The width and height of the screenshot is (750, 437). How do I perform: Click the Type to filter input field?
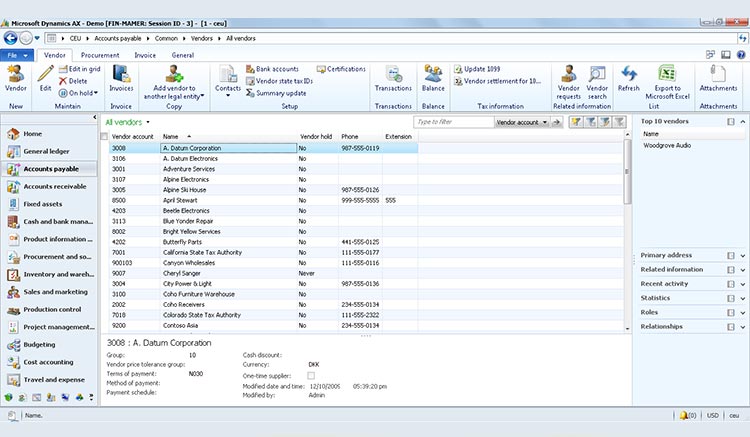tap(452, 122)
